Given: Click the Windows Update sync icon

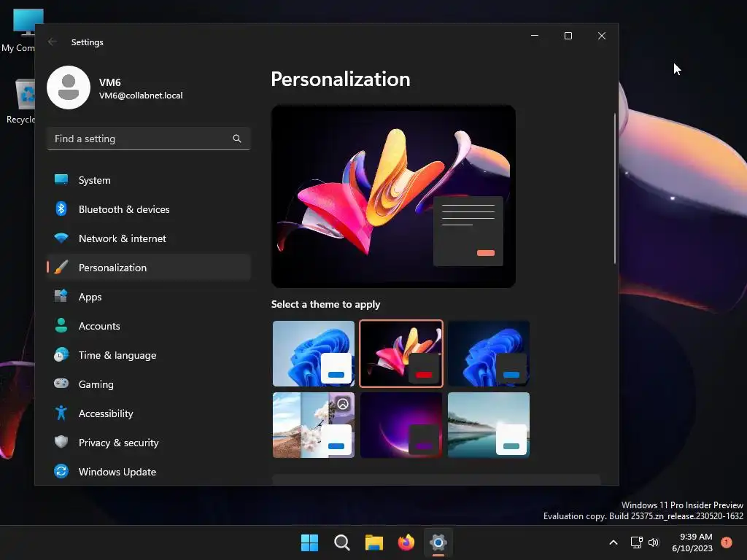Looking at the screenshot, I should click(x=61, y=471).
